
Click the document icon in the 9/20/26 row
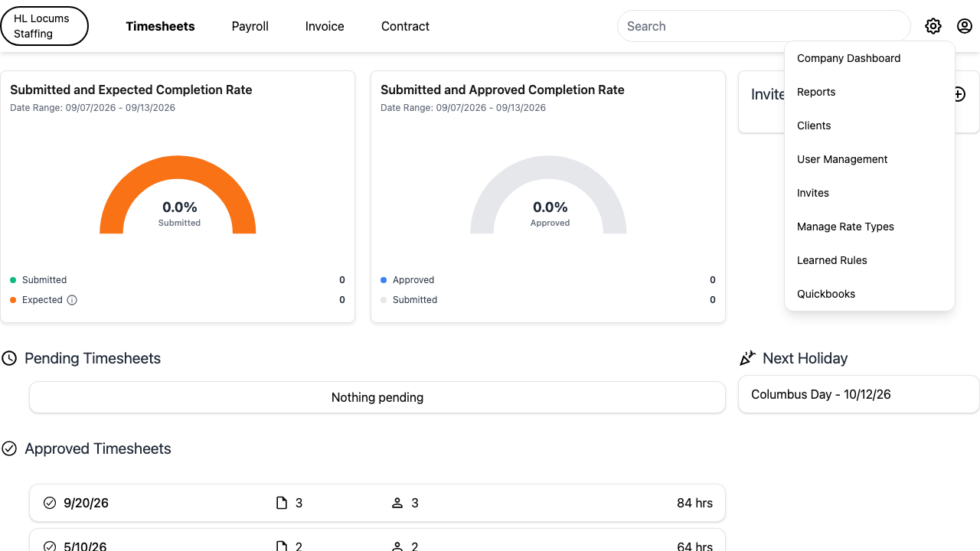(282, 503)
